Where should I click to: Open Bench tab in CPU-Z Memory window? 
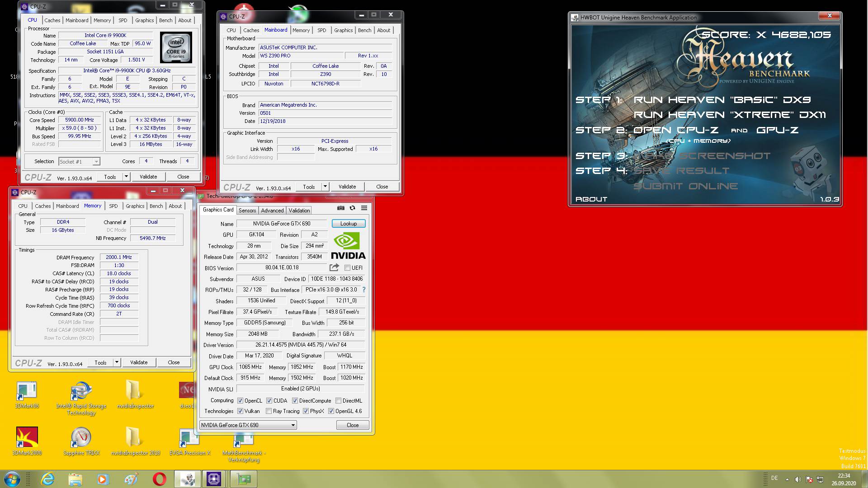click(156, 206)
